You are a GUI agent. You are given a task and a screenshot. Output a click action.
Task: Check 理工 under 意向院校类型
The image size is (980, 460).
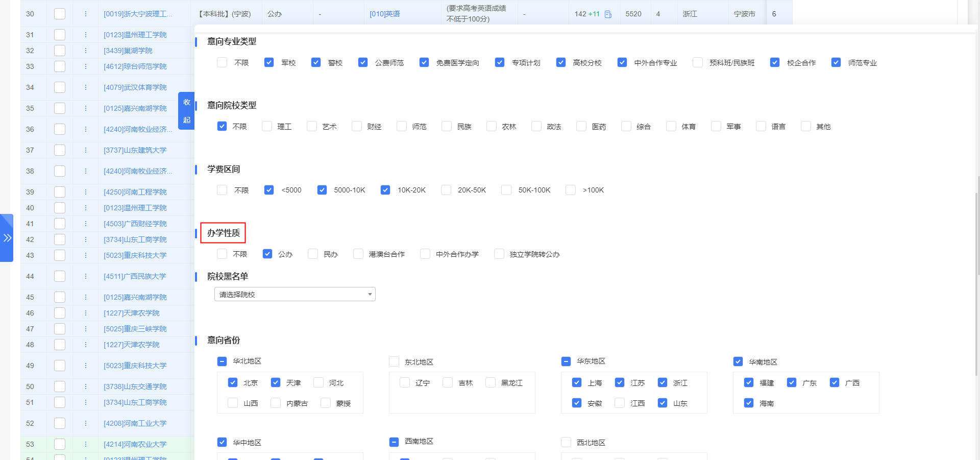(x=266, y=126)
